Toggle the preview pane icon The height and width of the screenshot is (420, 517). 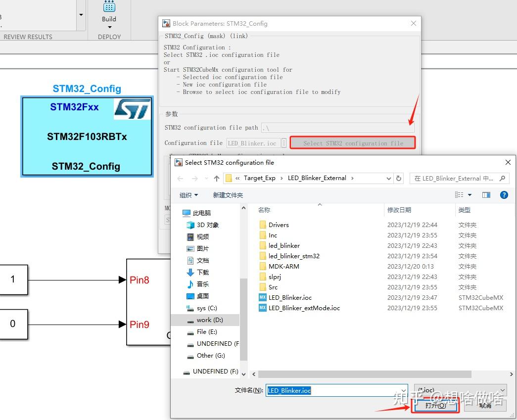point(486,194)
